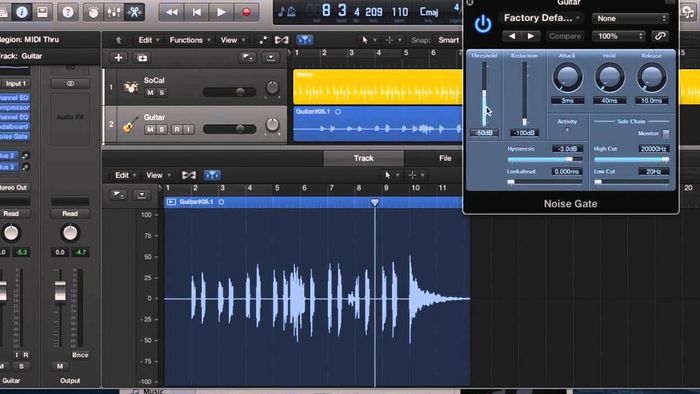Adjust Guitar track volume slider

tap(229, 129)
